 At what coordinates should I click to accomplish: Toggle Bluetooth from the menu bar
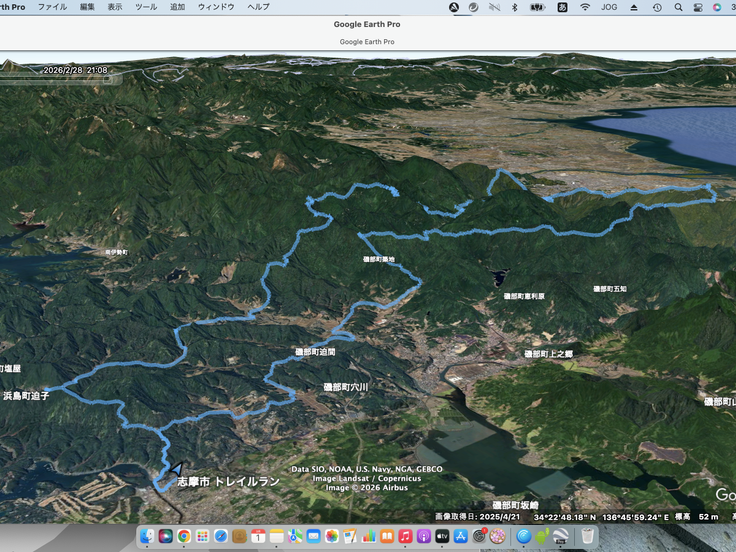click(514, 7)
